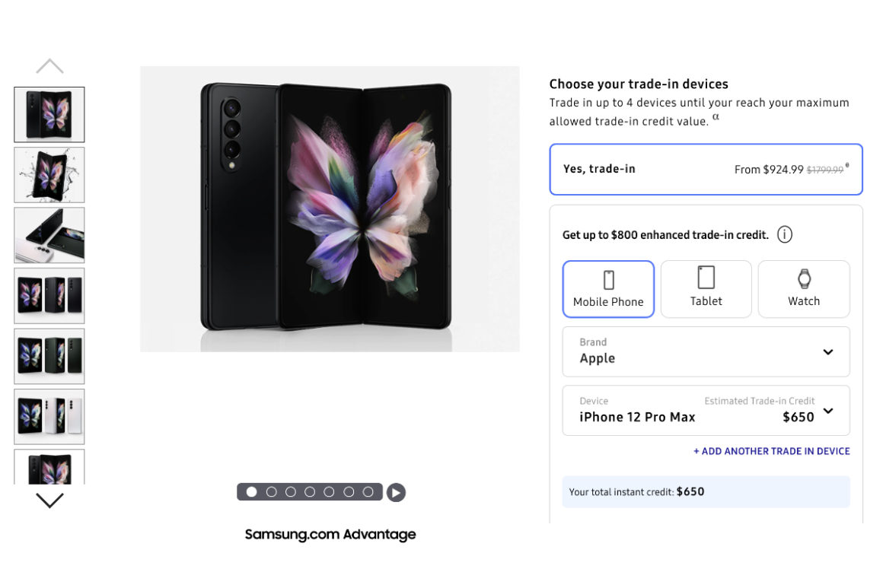Click the down arrow below the thumbnails
The height and width of the screenshot is (588, 883).
click(x=49, y=501)
